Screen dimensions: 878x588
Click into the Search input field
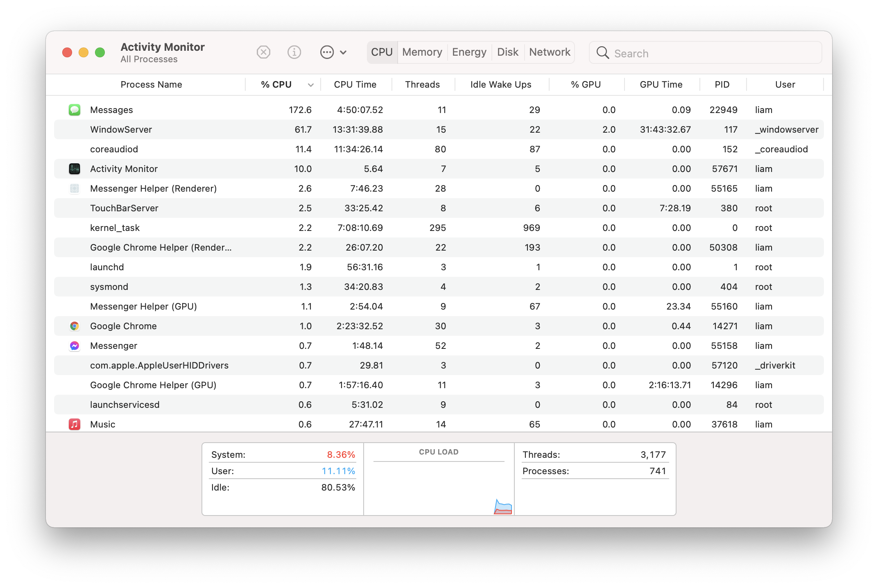(713, 53)
